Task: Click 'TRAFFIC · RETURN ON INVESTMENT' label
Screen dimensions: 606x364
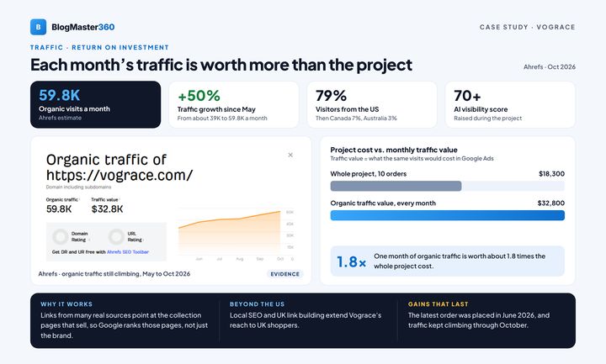Action: (x=99, y=47)
